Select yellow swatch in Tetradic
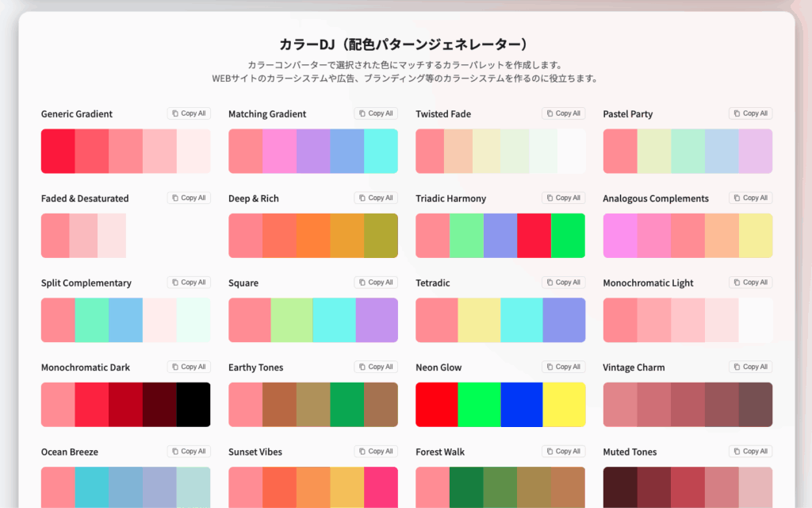 click(x=479, y=320)
